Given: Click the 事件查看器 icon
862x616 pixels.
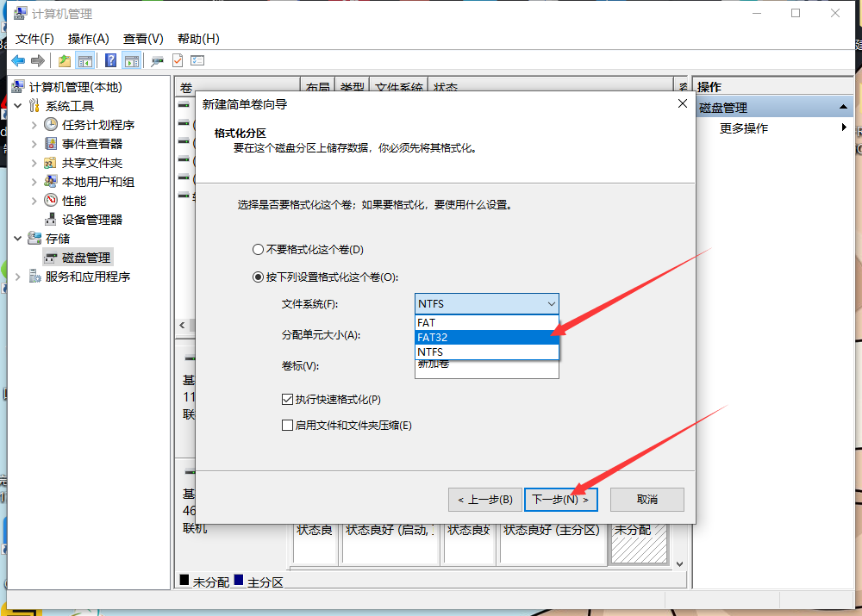Looking at the screenshot, I should [51, 144].
